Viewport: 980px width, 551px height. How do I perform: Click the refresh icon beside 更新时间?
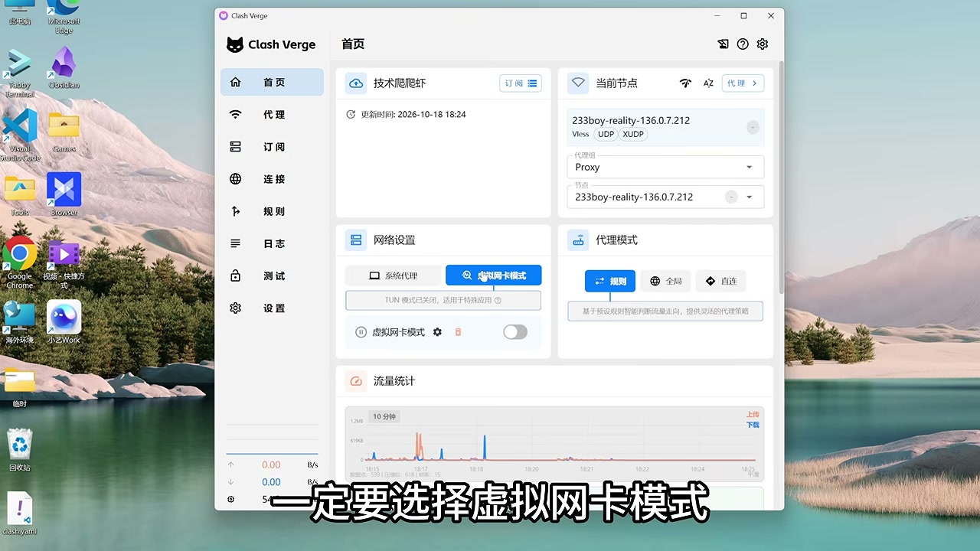[x=351, y=114]
